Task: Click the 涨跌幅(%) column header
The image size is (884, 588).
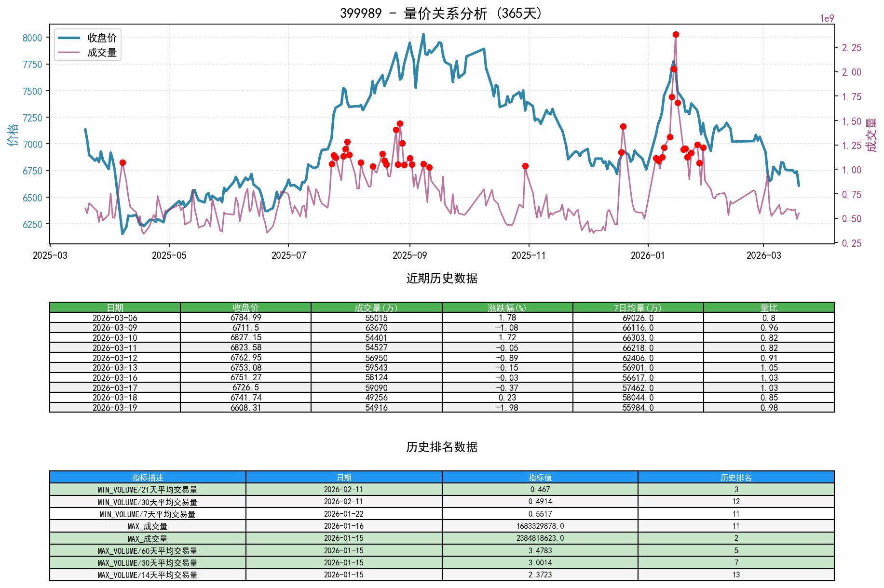Action: point(507,307)
